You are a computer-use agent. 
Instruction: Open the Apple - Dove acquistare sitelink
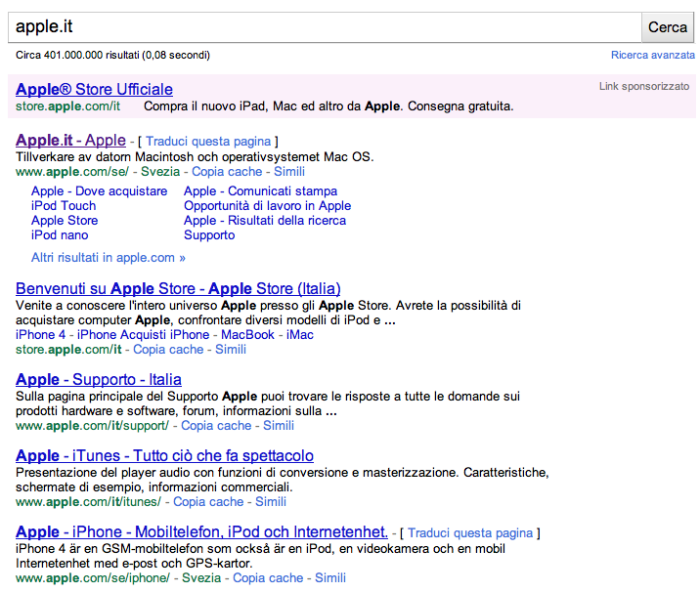pyautogui.click(x=99, y=191)
